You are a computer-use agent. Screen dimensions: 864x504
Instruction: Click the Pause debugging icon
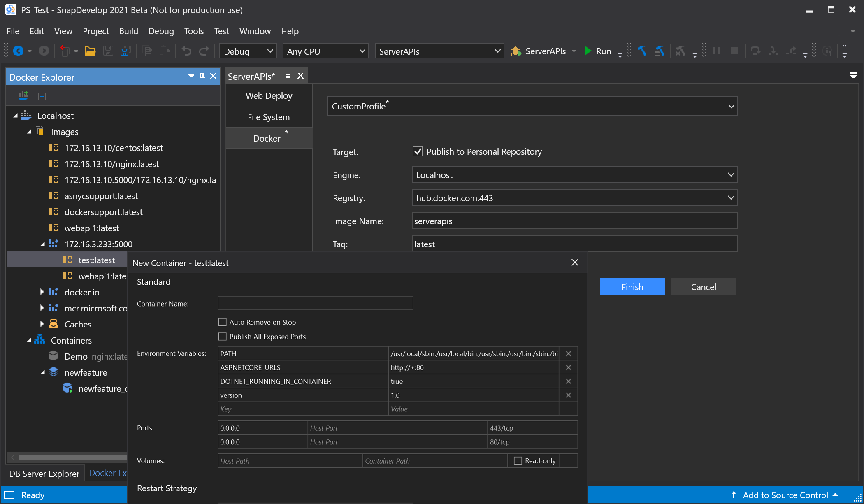(716, 51)
